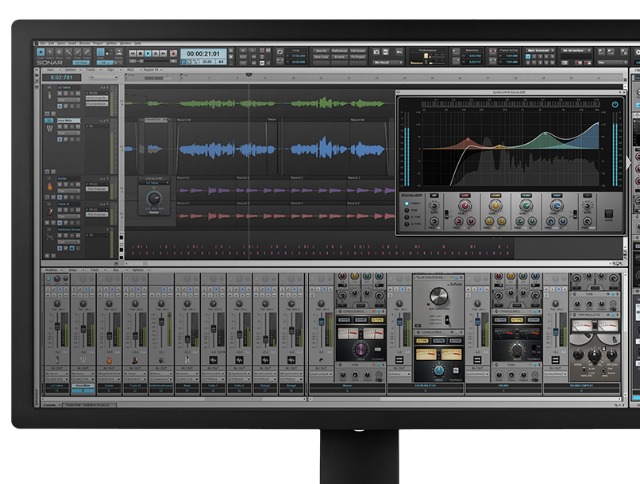Click the acoustic guitar icon on the Guitar strip

[109, 360]
